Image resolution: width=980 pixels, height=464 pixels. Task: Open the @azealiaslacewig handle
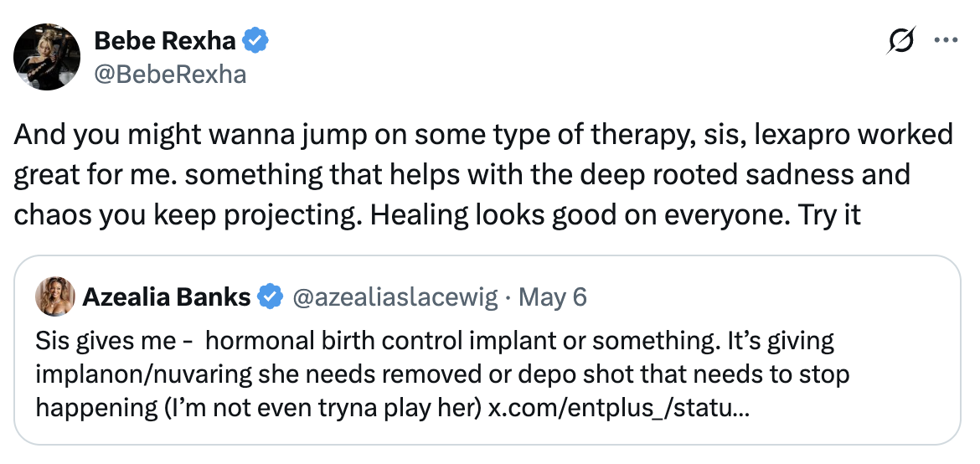coord(394,296)
